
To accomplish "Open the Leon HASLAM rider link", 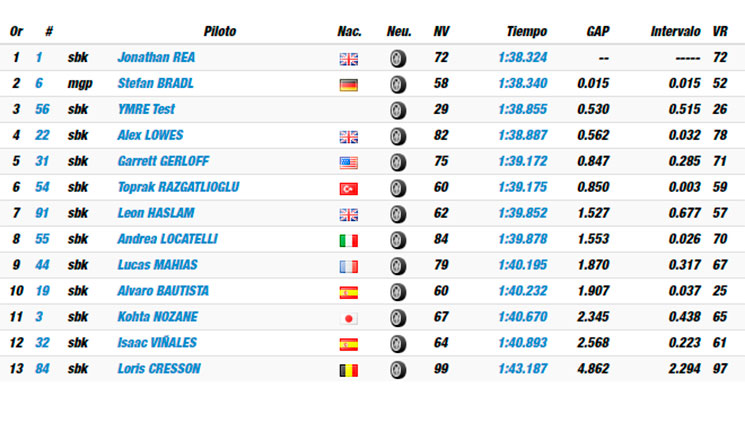I will [156, 213].
